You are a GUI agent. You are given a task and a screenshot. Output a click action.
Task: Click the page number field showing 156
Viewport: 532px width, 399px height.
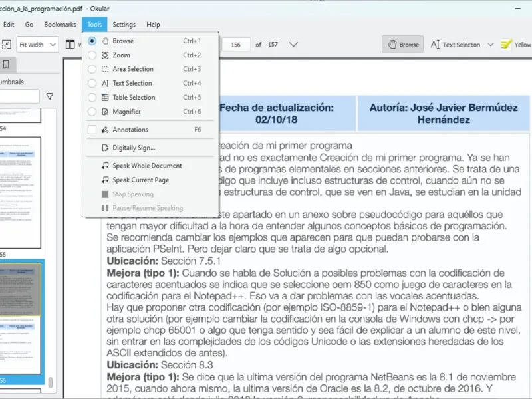[236, 45]
